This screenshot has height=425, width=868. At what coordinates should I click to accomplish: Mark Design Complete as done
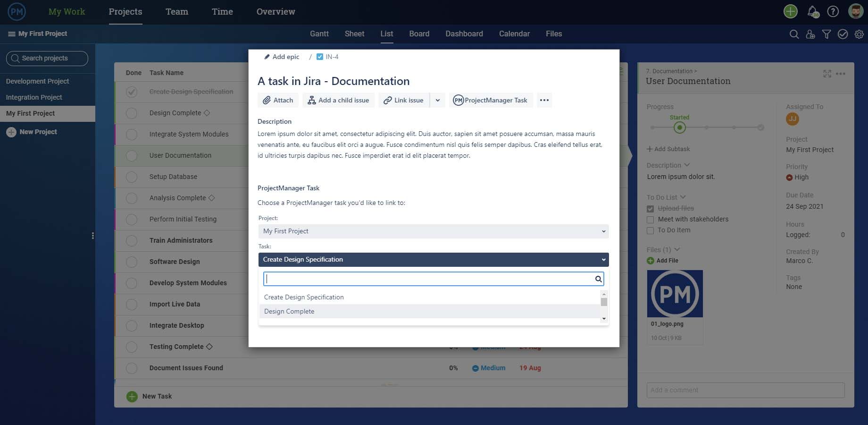coord(132,113)
